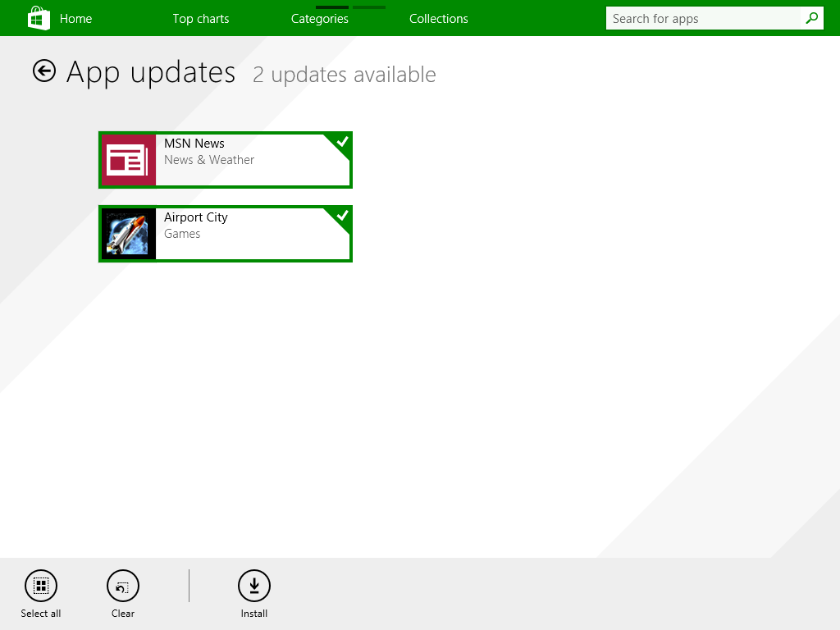Open Top charts in the navigation
The width and height of the screenshot is (840, 630).
point(201,19)
